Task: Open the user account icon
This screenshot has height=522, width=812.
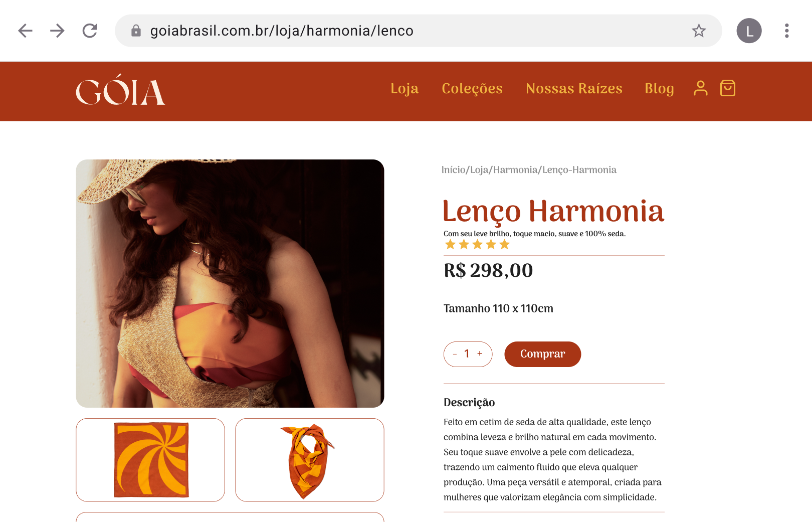Action: pos(701,88)
